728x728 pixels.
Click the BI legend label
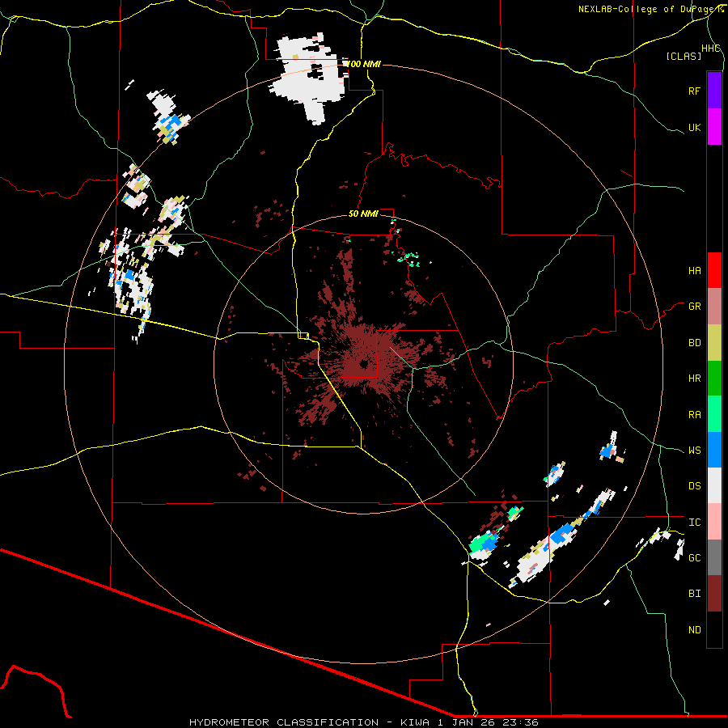tap(694, 594)
